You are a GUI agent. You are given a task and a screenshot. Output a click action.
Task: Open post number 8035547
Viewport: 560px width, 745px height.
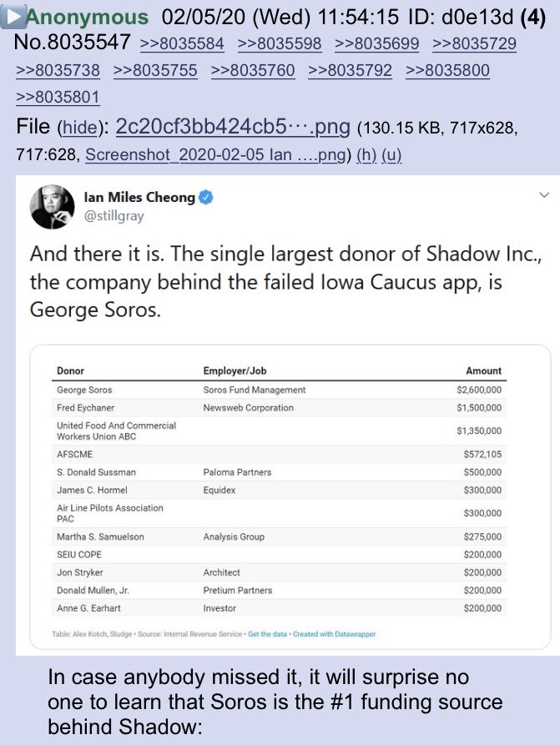(x=72, y=43)
